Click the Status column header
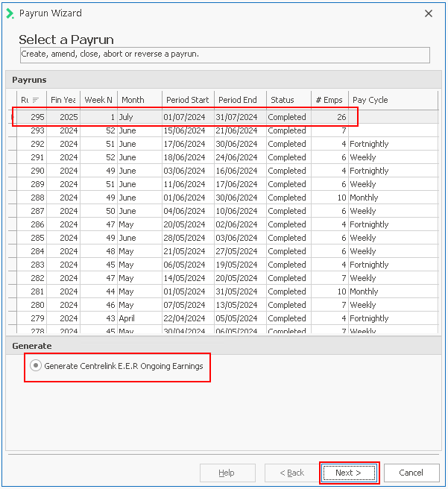Screen dimensions: 448x489 coord(287,100)
